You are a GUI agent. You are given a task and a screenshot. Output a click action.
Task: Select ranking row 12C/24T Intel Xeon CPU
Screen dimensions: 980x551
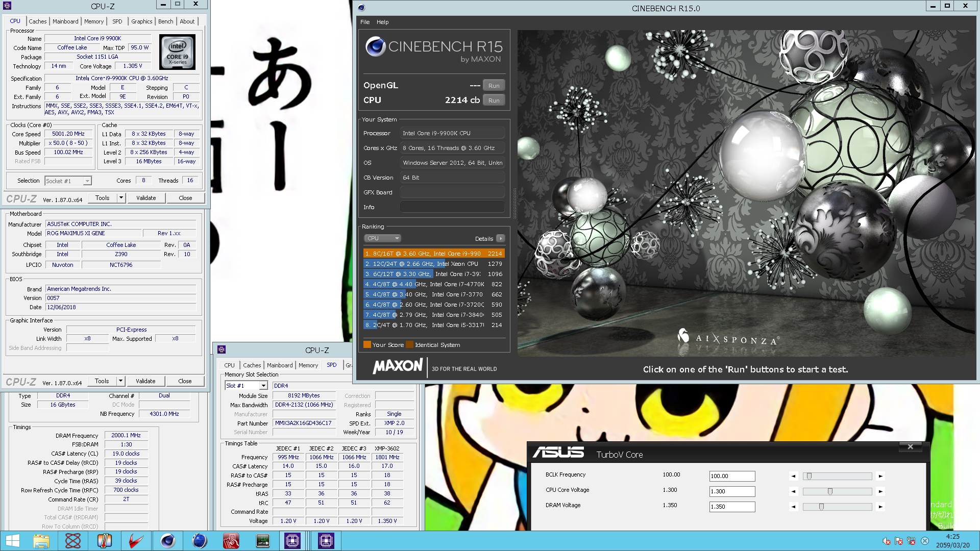pyautogui.click(x=434, y=264)
